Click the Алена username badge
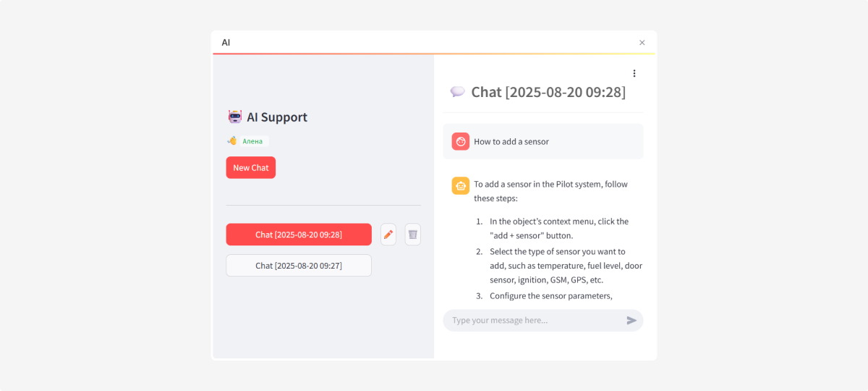This screenshot has height=391, width=868. click(253, 141)
